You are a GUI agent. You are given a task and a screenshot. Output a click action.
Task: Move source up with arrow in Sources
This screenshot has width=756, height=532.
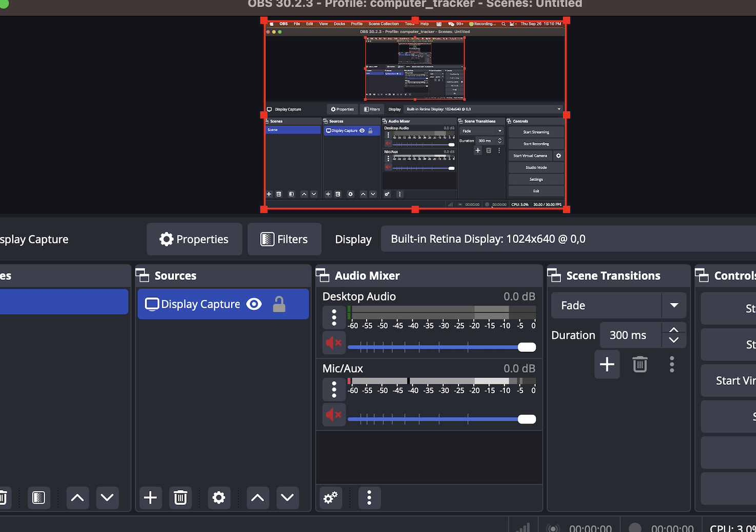[257, 498]
